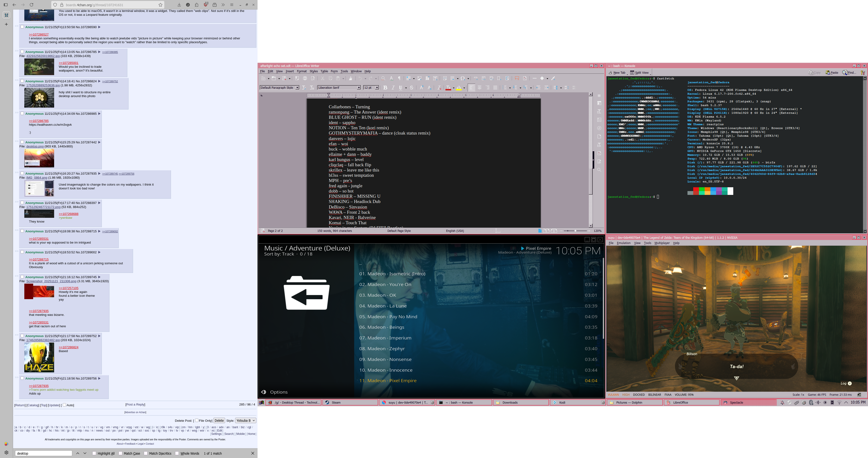Click the Italic icon in Writer toolbar
The width and height of the screenshot is (868, 458).
click(393, 88)
